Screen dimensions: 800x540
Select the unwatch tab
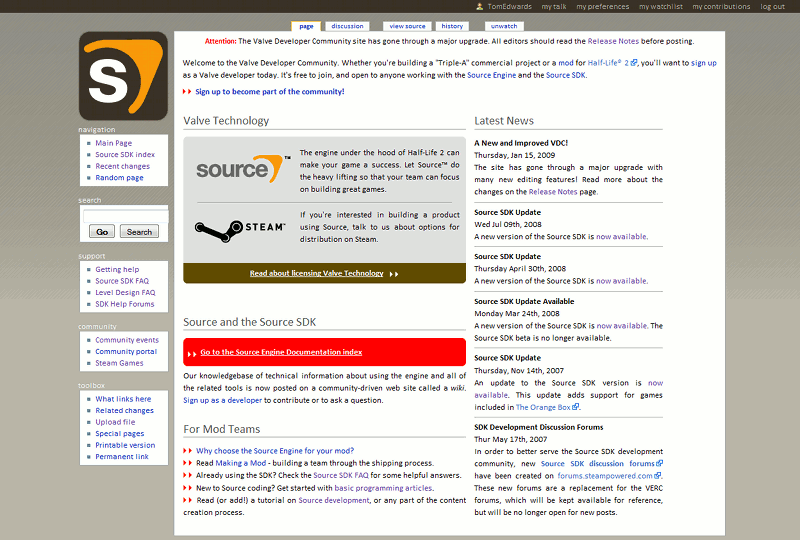pyautogui.click(x=504, y=26)
